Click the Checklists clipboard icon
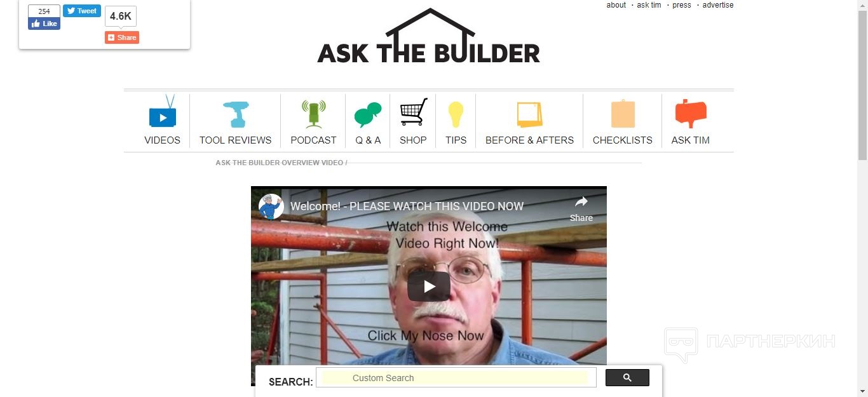The height and width of the screenshot is (397, 868). (623, 114)
